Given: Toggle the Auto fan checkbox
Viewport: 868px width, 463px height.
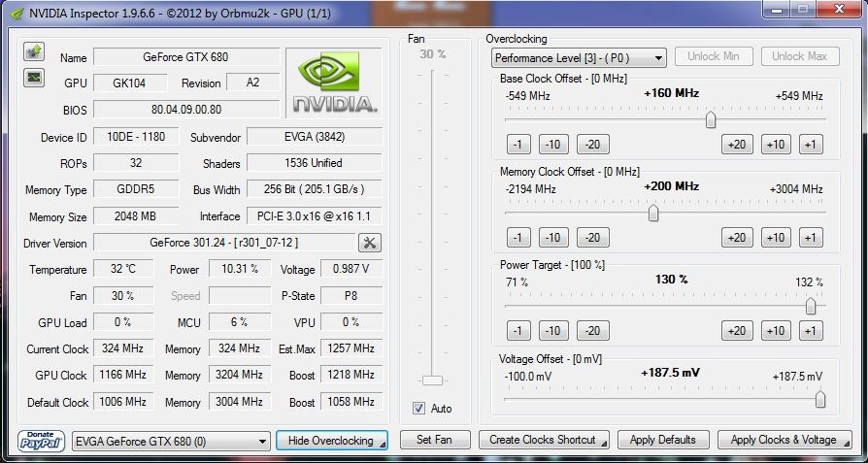Looking at the screenshot, I should (x=418, y=409).
